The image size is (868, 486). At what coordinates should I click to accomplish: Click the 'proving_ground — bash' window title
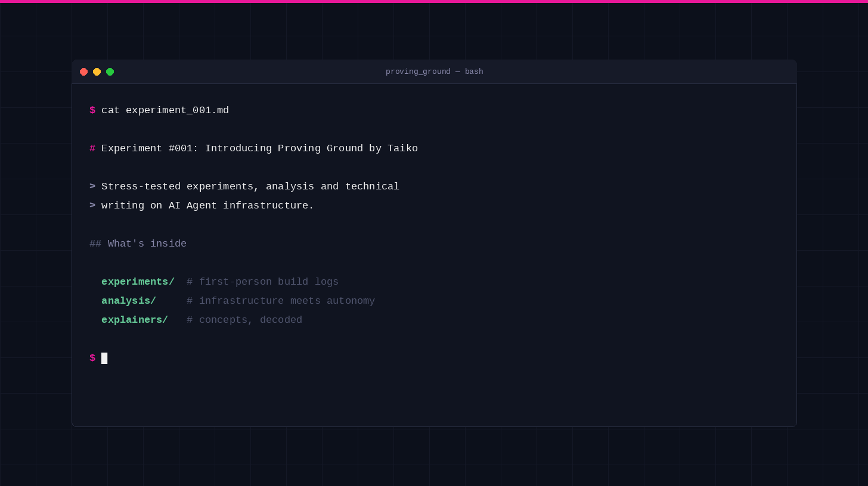coord(434,71)
